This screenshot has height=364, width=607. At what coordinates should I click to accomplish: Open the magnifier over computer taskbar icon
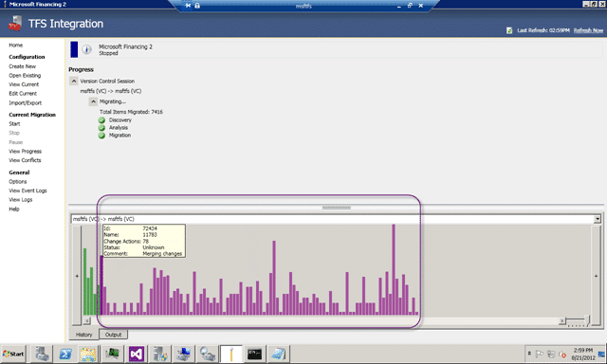pyautogui.click(x=208, y=354)
